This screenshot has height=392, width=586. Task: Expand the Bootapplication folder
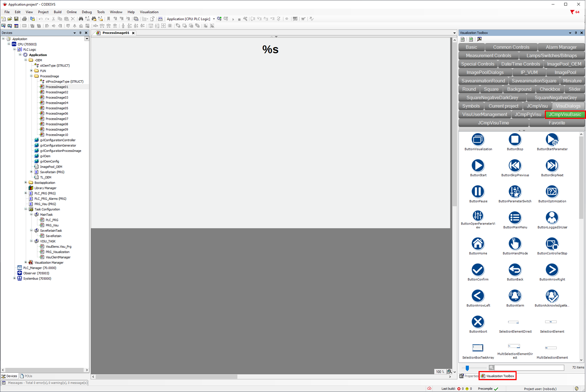(x=26, y=183)
